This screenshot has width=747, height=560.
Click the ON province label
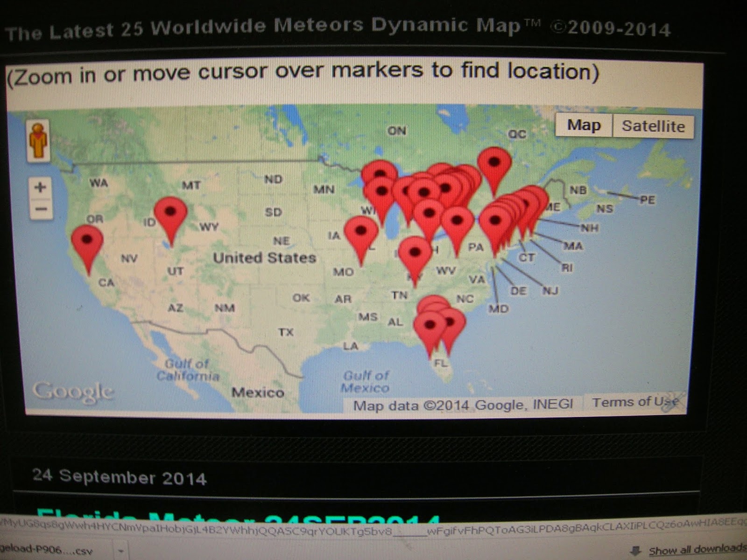pos(396,131)
